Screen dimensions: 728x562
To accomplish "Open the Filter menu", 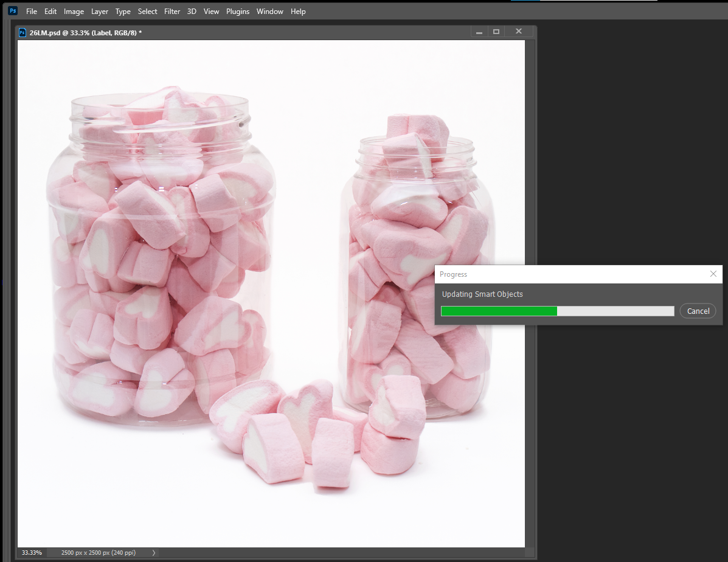I will (172, 11).
